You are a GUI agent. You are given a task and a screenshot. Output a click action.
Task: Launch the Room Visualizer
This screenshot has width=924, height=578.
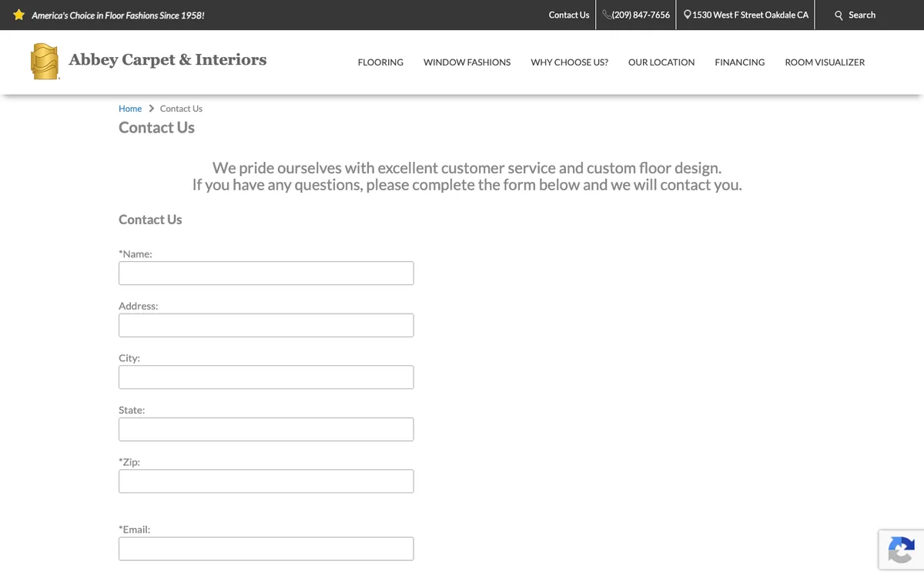click(x=825, y=62)
